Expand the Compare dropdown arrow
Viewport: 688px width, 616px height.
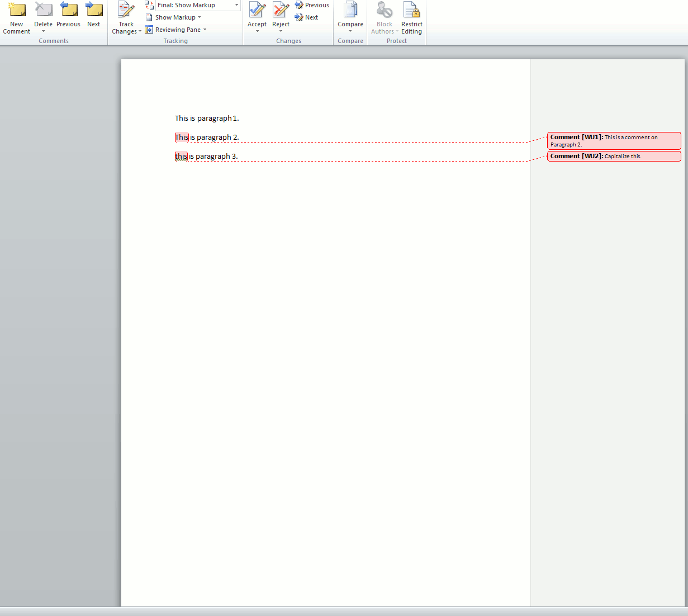[350, 31]
